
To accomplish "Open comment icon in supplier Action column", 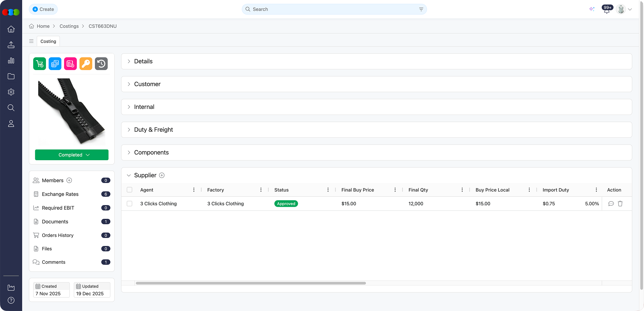I will [611, 204].
